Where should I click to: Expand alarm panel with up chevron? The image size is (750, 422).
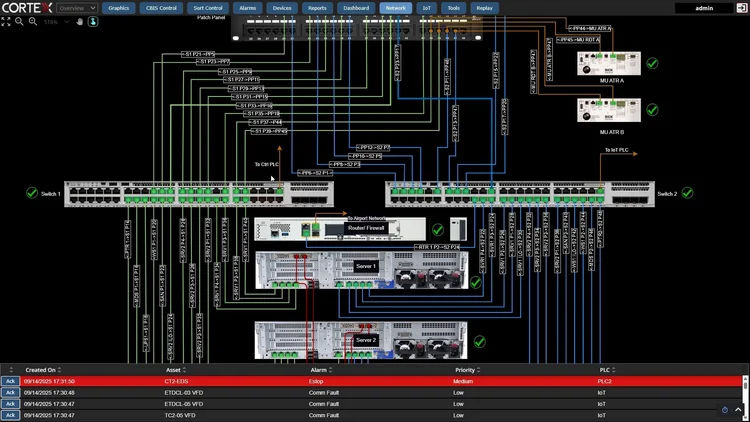(738, 410)
